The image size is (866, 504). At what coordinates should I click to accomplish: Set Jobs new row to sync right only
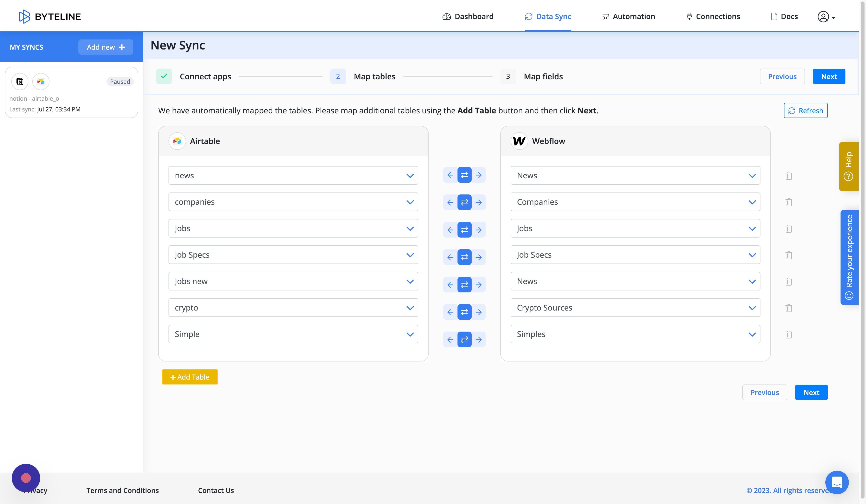(479, 285)
